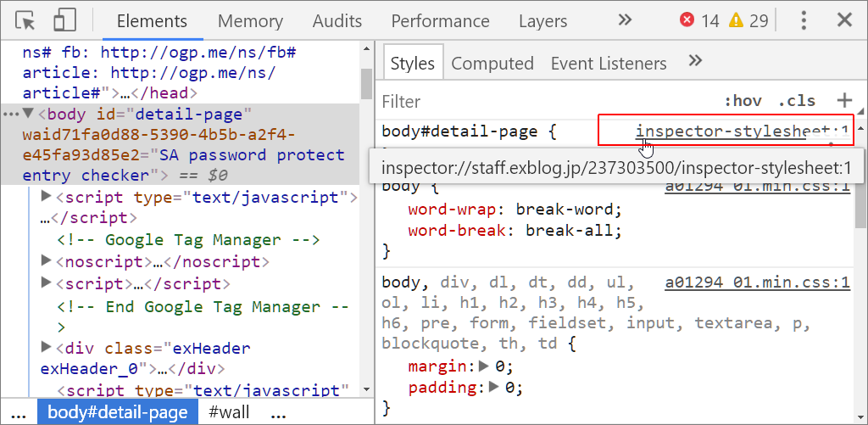Expand the div class exHeader node

47,347
